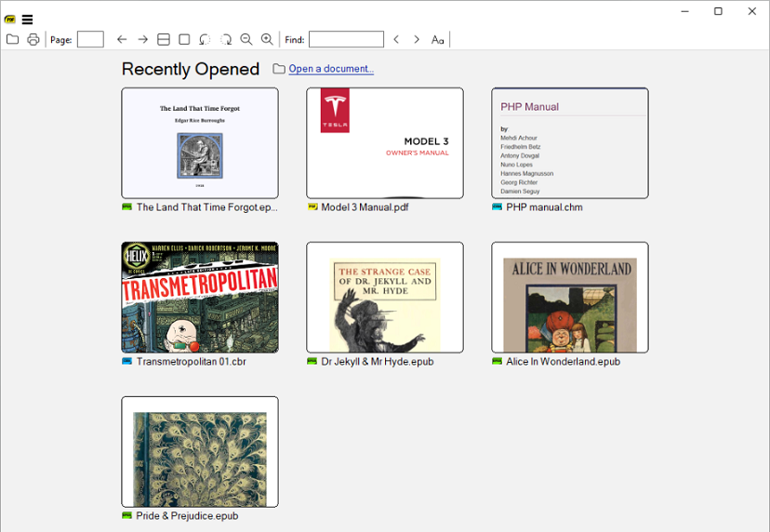Rotate the document right
The width and height of the screenshot is (770, 532).
point(225,39)
